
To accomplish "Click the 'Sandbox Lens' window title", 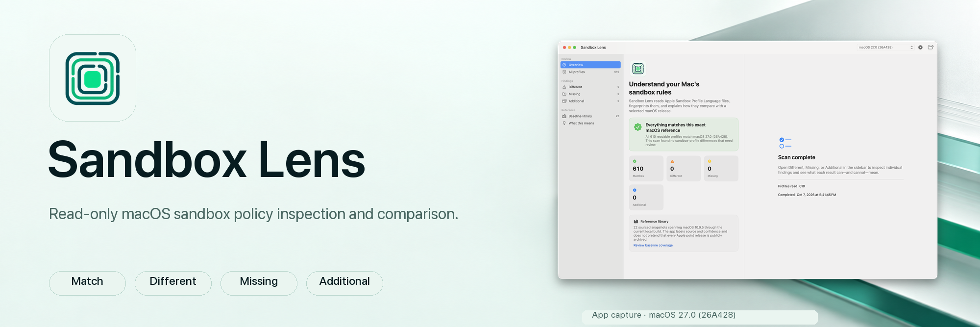I will (593, 48).
